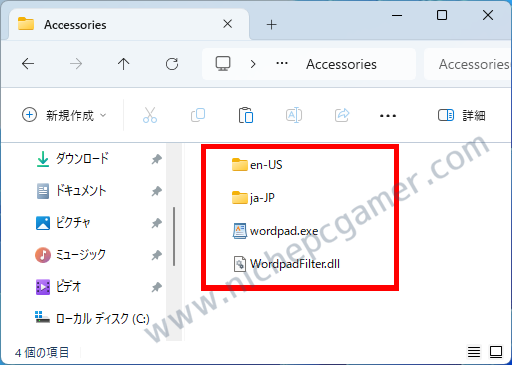Screen dimensions: 512x365
Task: Select Accessories breadcrumb in address bar
Action: click(x=341, y=64)
